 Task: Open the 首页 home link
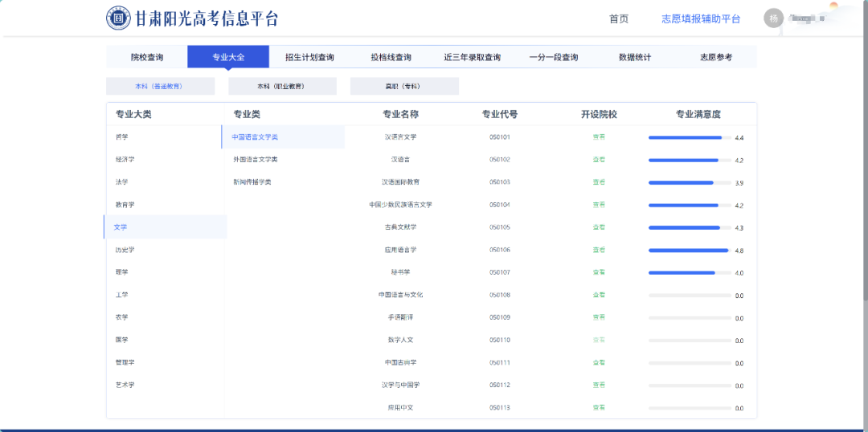click(618, 19)
